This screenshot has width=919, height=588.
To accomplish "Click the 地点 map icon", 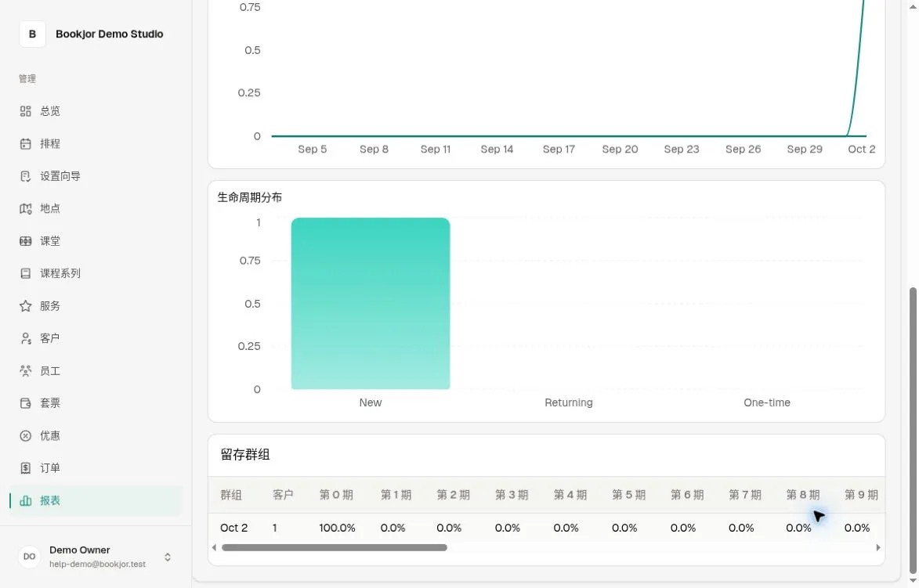I will click(25, 208).
